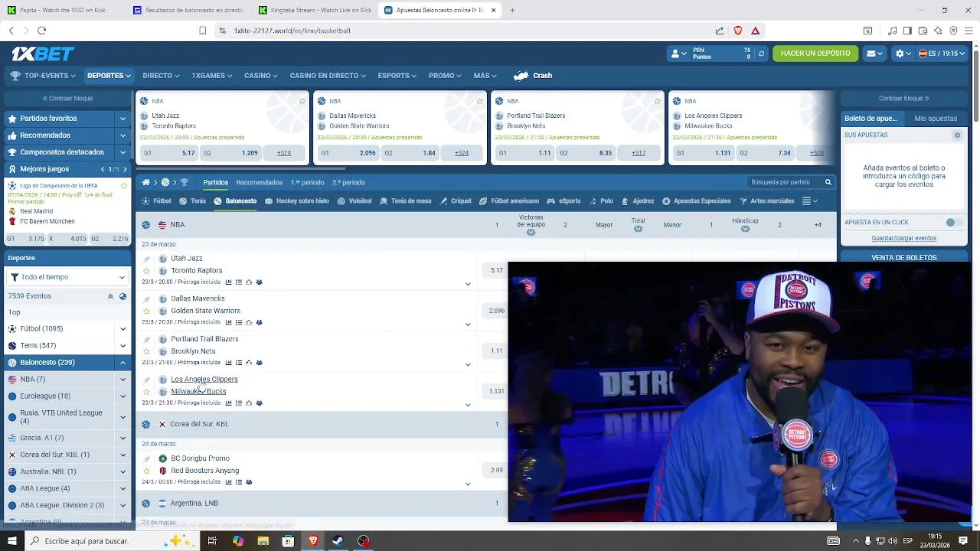This screenshot has height=551, width=980.
Task: Open Brave Shields icon in address bar
Action: (x=738, y=31)
